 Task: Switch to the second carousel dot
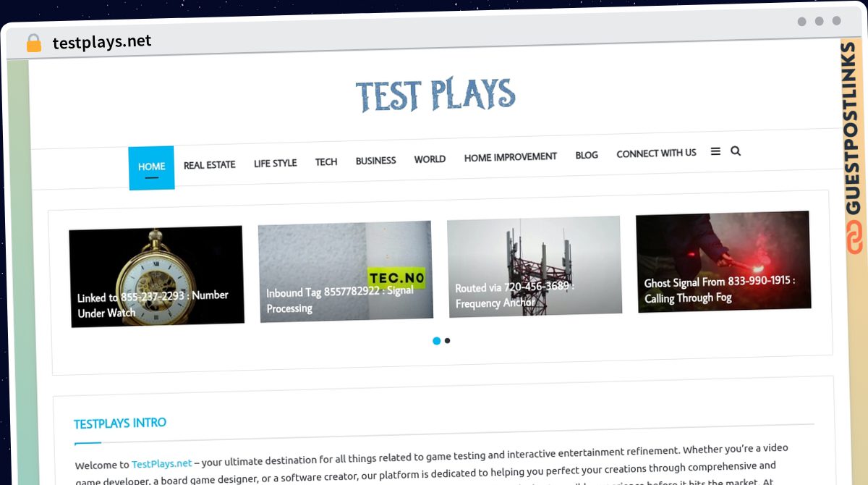(x=448, y=340)
